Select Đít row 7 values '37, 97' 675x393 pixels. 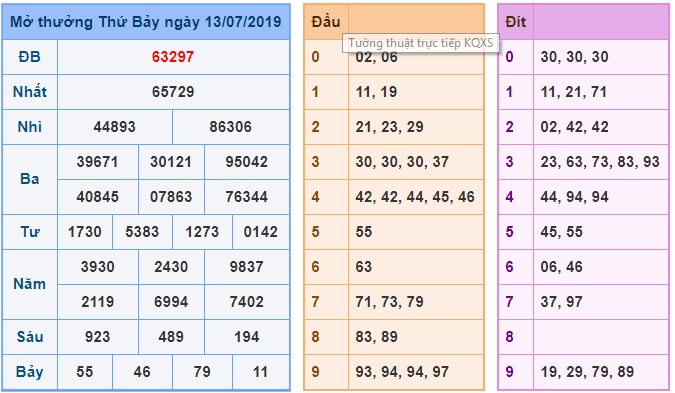562,302
